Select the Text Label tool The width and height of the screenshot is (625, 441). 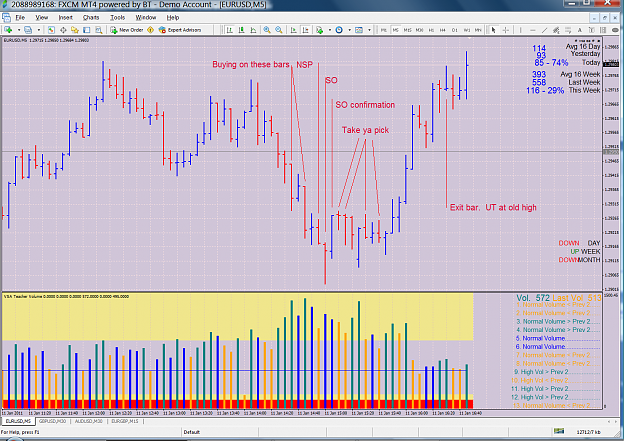592,30
